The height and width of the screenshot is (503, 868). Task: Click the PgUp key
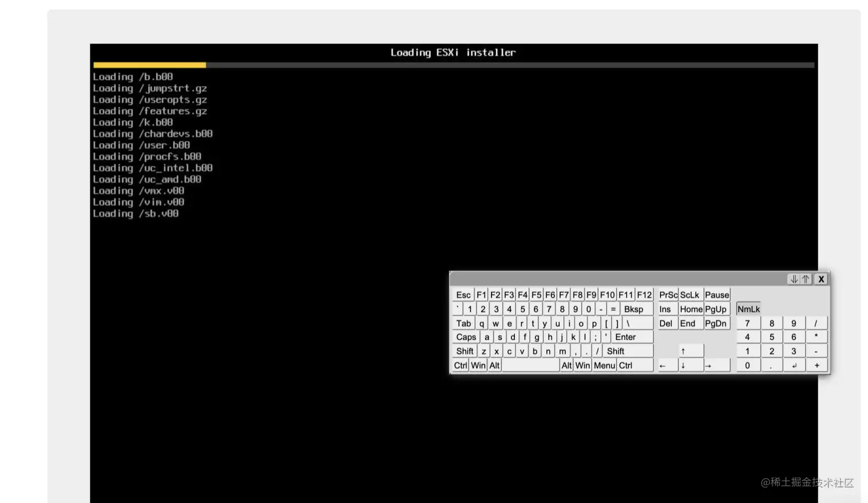point(717,309)
